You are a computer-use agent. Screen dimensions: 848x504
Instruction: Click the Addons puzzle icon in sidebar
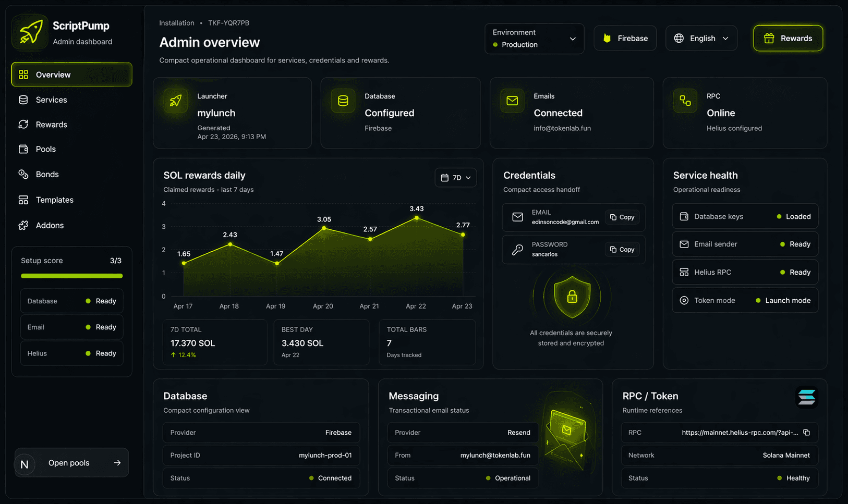pos(23,225)
